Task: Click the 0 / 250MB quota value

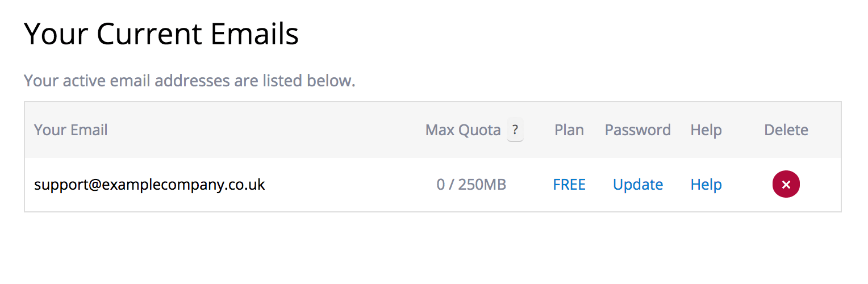Action: point(471,185)
